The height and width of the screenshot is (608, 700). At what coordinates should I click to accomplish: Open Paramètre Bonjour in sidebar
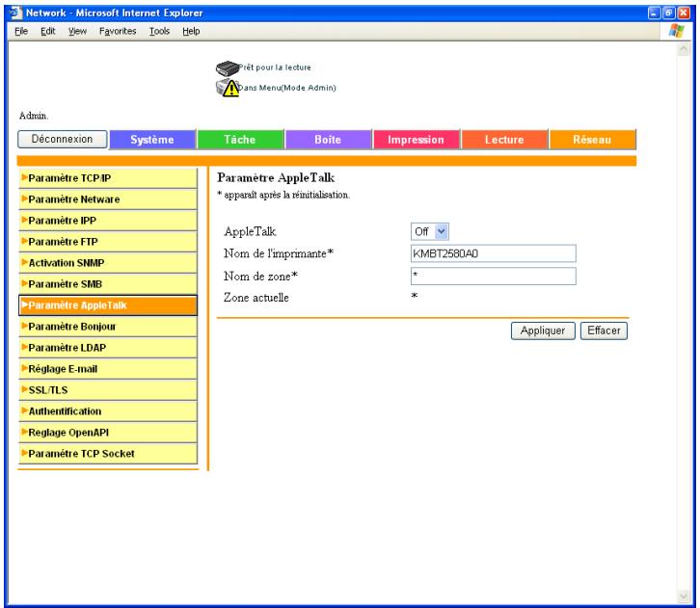(x=108, y=327)
